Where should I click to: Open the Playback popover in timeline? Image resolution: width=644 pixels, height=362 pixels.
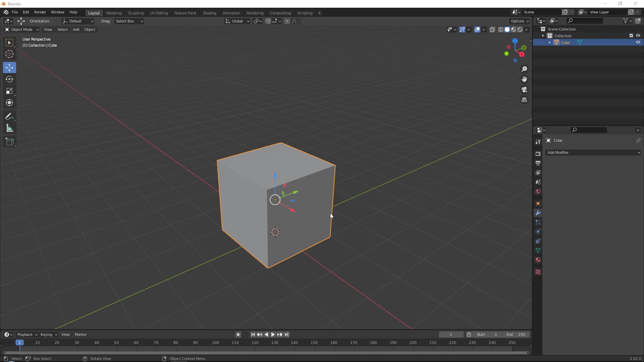point(27,335)
